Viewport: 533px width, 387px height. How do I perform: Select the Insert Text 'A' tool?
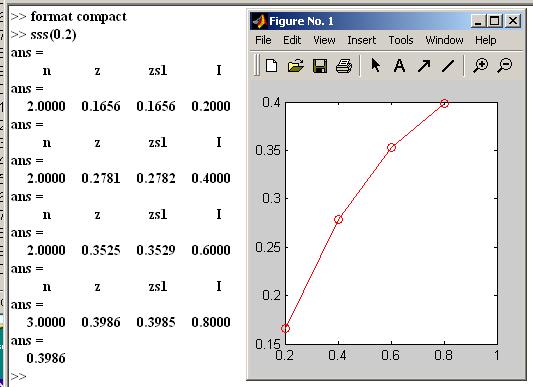pyautogui.click(x=399, y=65)
